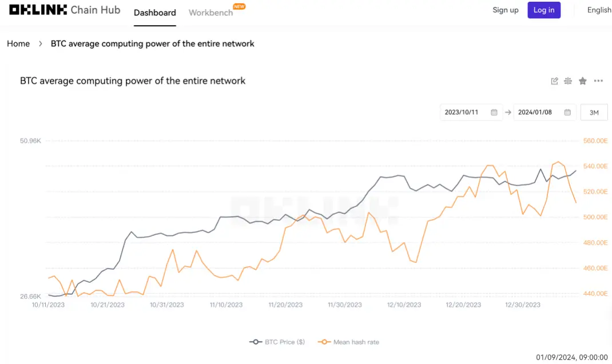Click the end date calendar icon
612x364 pixels.
567,113
